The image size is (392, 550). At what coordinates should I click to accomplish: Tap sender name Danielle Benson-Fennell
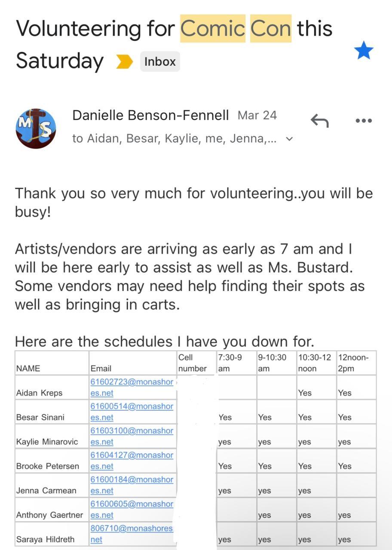click(150, 115)
